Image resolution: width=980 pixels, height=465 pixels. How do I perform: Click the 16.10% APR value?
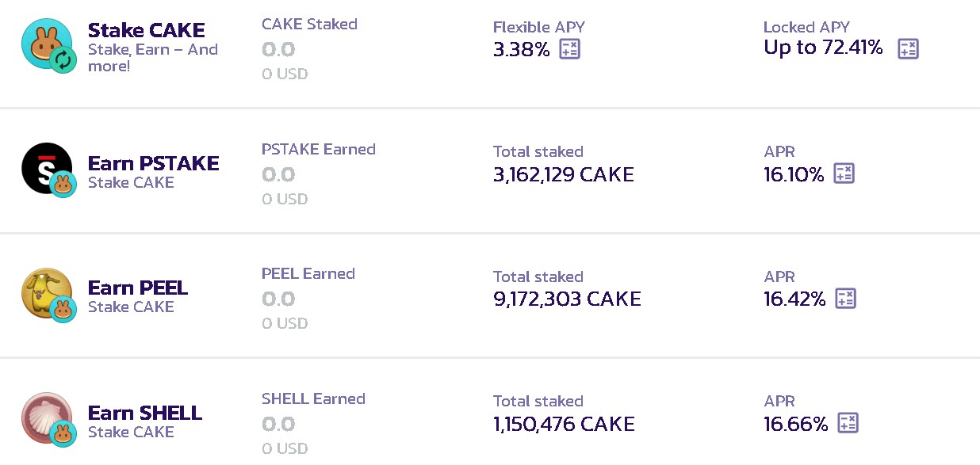[x=794, y=174]
